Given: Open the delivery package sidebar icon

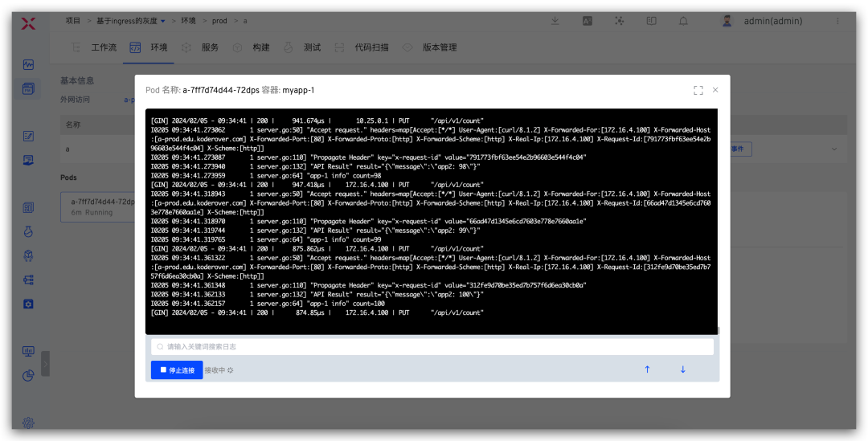Looking at the screenshot, I should tap(28, 255).
